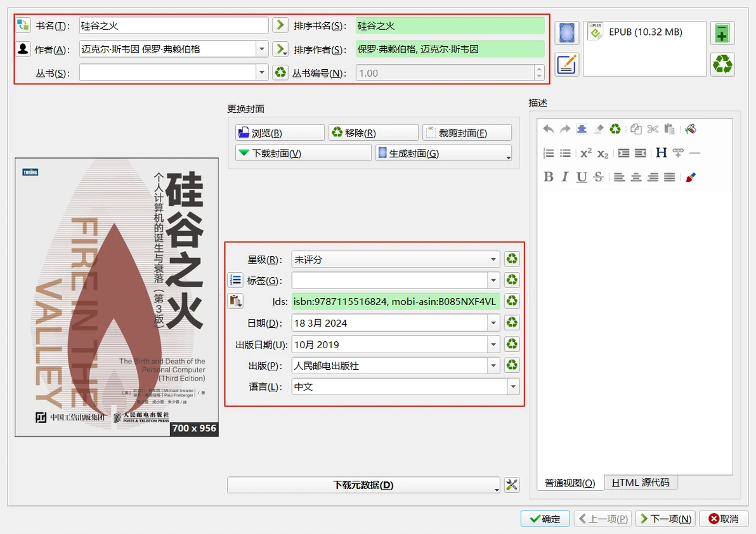Insert horizontal line separator icon
756x534 pixels.
[x=694, y=153]
